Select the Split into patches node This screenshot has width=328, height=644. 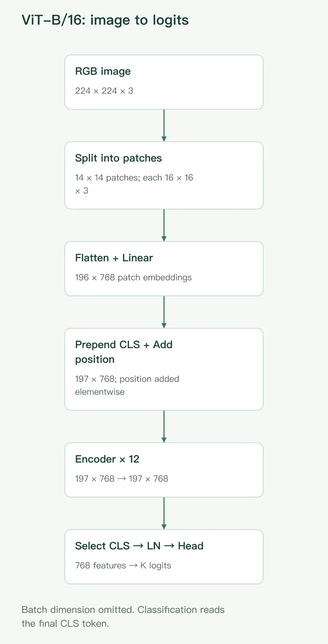pos(164,175)
